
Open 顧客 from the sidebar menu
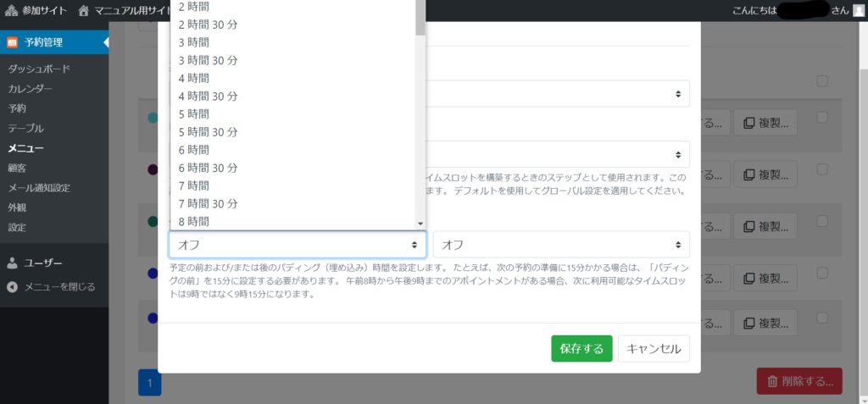pos(17,168)
